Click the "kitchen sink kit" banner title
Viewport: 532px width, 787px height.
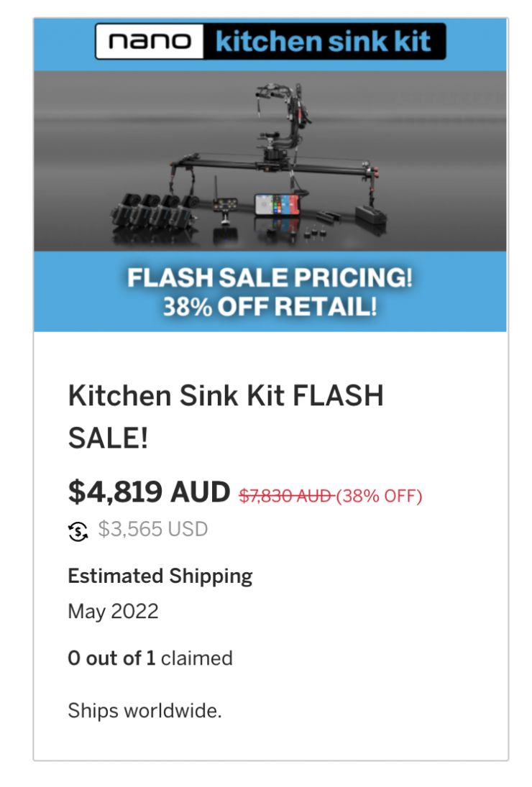click(324, 42)
